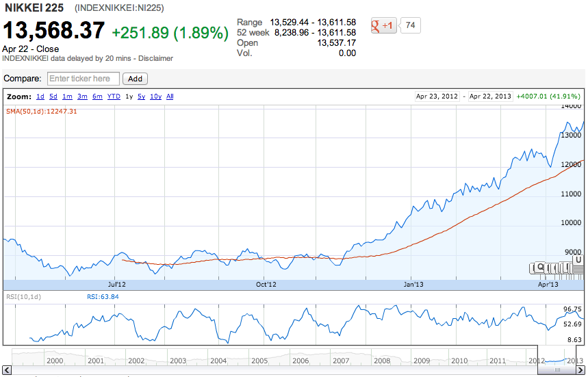
Task: Set chart zoom to 6m
Action: 97,96
